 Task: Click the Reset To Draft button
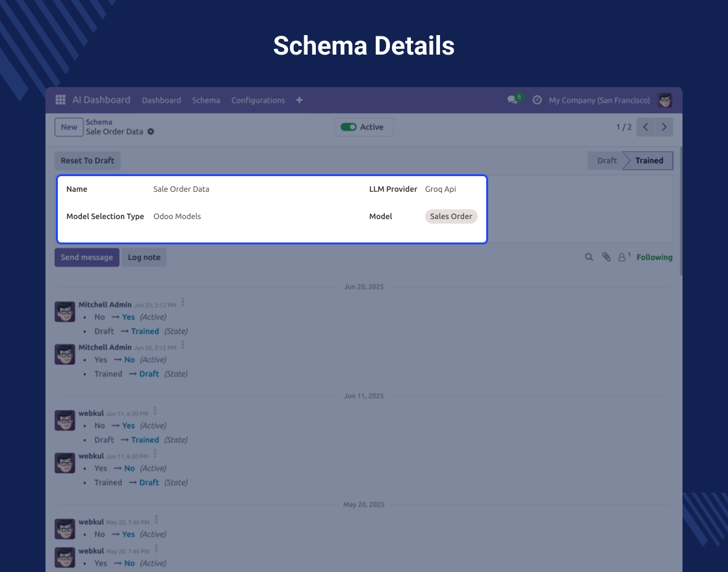(x=87, y=161)
